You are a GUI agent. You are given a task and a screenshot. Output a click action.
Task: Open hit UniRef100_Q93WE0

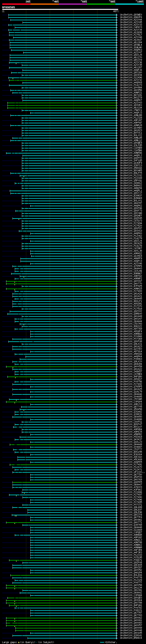coord(131,15)
